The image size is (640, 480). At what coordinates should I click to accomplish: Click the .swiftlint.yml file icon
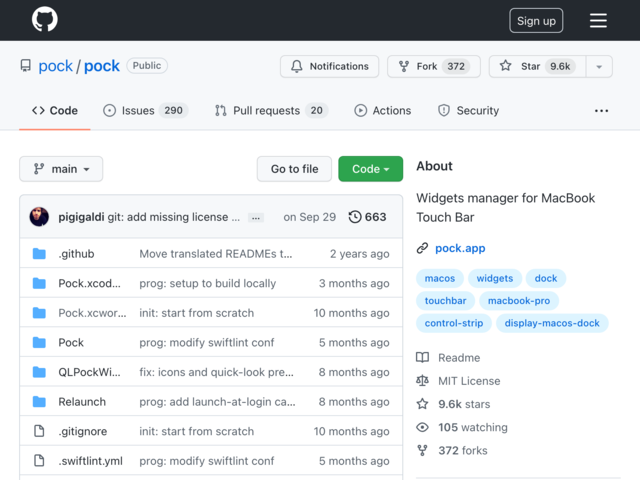(39, 460)
